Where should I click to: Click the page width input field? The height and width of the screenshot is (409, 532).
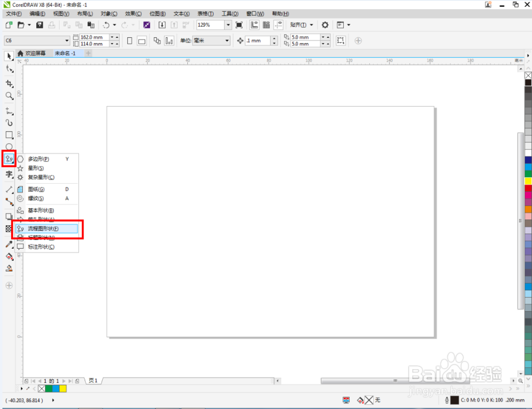pyautogui.click(x=94, y=37)
